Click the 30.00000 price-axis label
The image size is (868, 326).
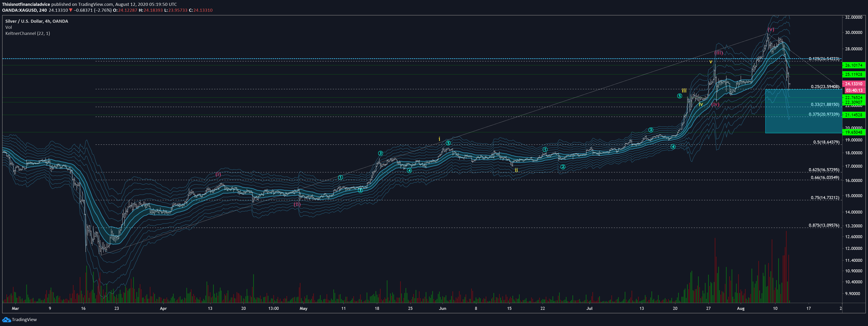(x=853, y=33)
